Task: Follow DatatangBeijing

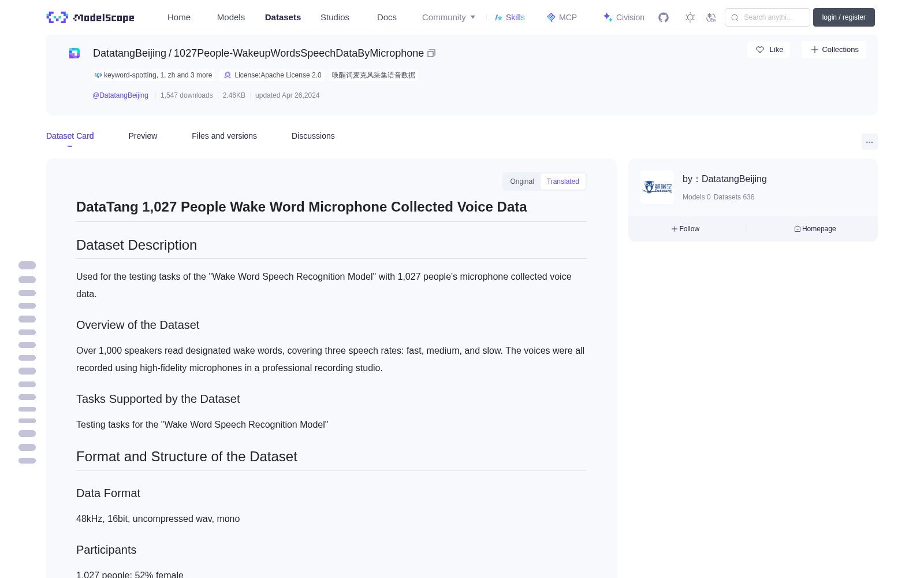Action: [x=685, y=229]
